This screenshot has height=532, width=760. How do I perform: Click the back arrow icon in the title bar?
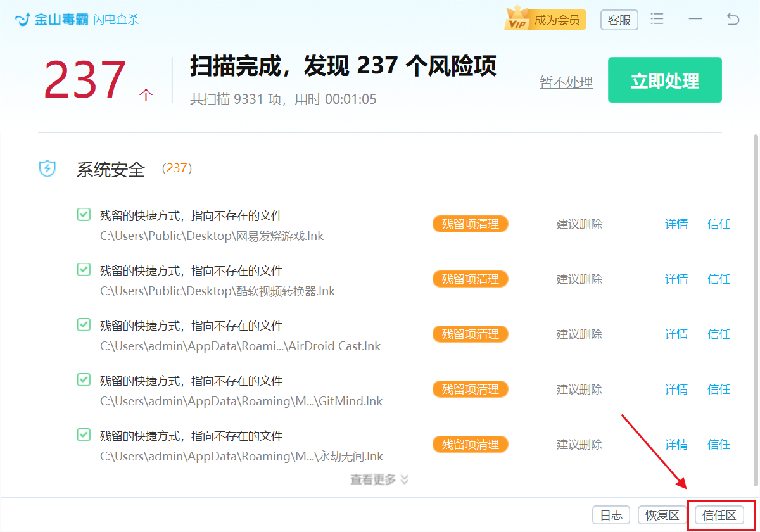pos(733,19)
